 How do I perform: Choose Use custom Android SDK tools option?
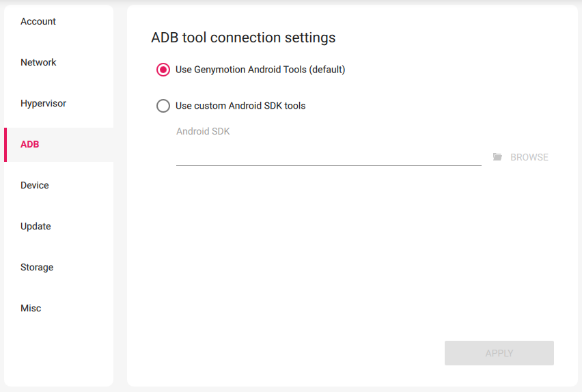coord(163,106)
